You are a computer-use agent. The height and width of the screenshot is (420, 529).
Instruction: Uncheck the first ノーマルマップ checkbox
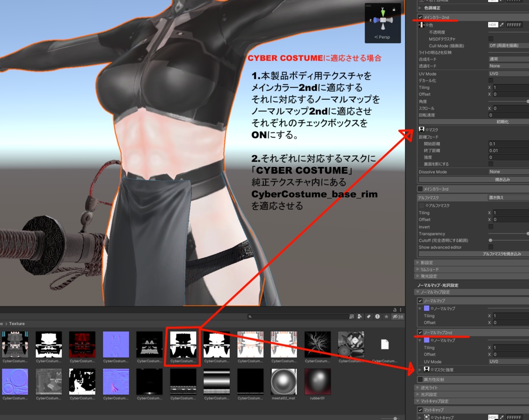point(420,300)
